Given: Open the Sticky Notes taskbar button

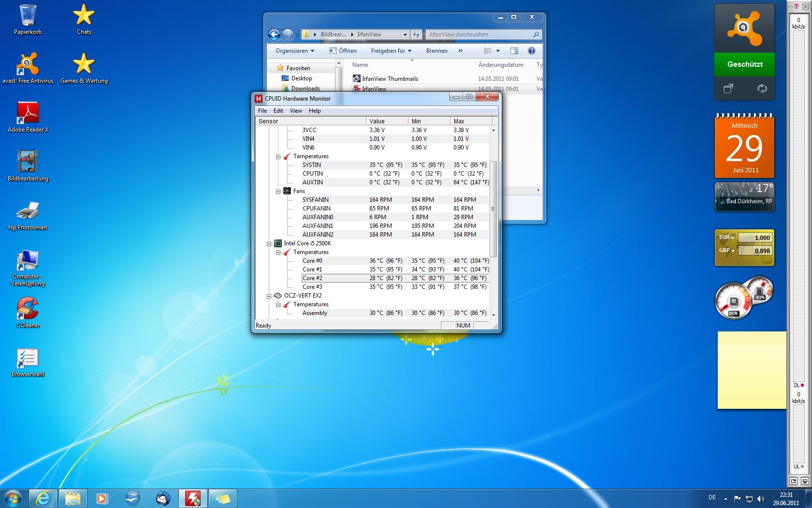Looking at the screenshot, I should [223, 498].
